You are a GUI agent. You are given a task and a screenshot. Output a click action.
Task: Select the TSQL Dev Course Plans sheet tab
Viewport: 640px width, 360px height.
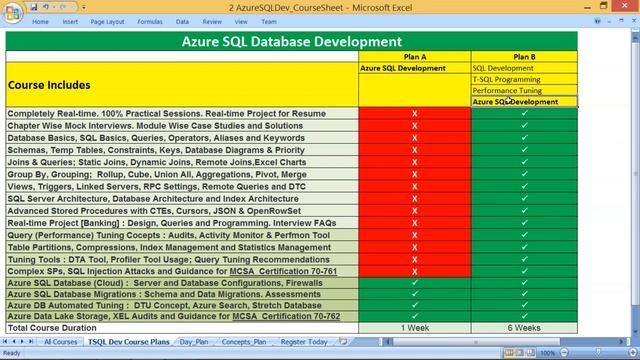pyautogui.click(x=129, y=342)
